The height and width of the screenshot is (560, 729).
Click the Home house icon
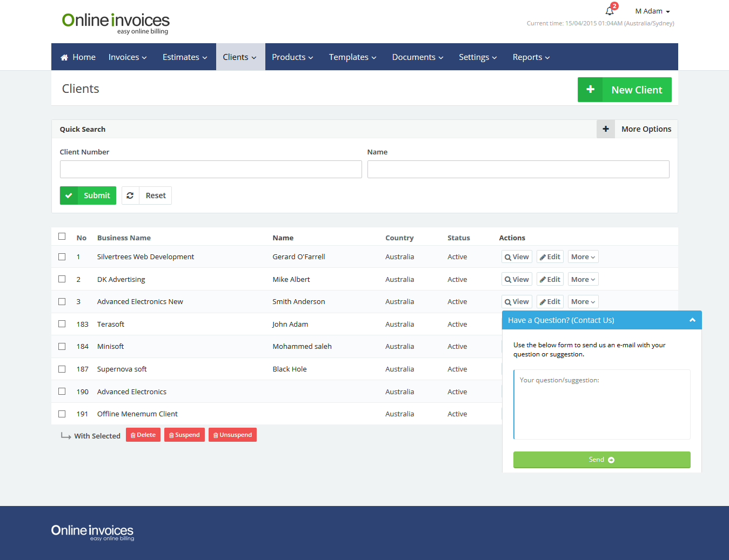[64, 57]
